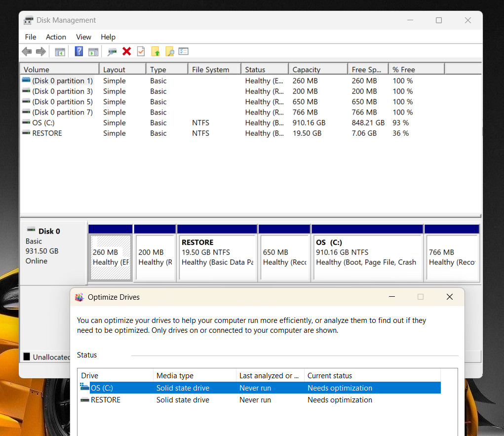
Task: Click the checklist settings toolbar icon
Action: 184,51
